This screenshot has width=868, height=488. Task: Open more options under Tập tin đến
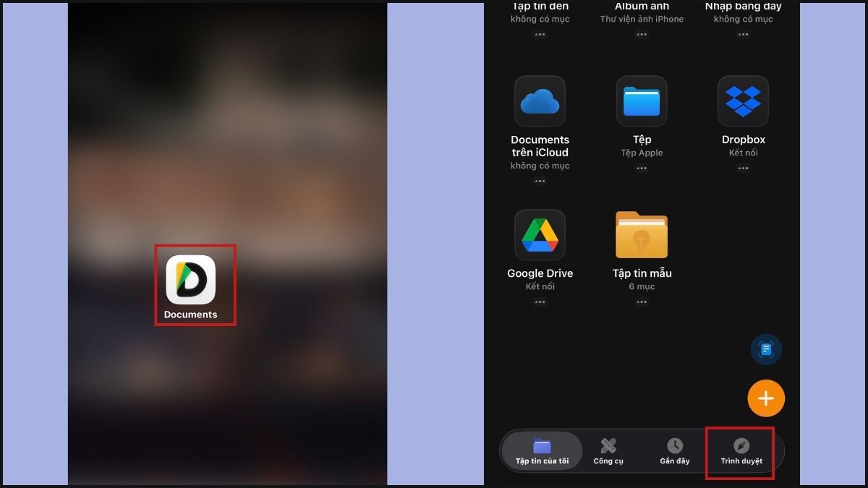coord(540,35)
